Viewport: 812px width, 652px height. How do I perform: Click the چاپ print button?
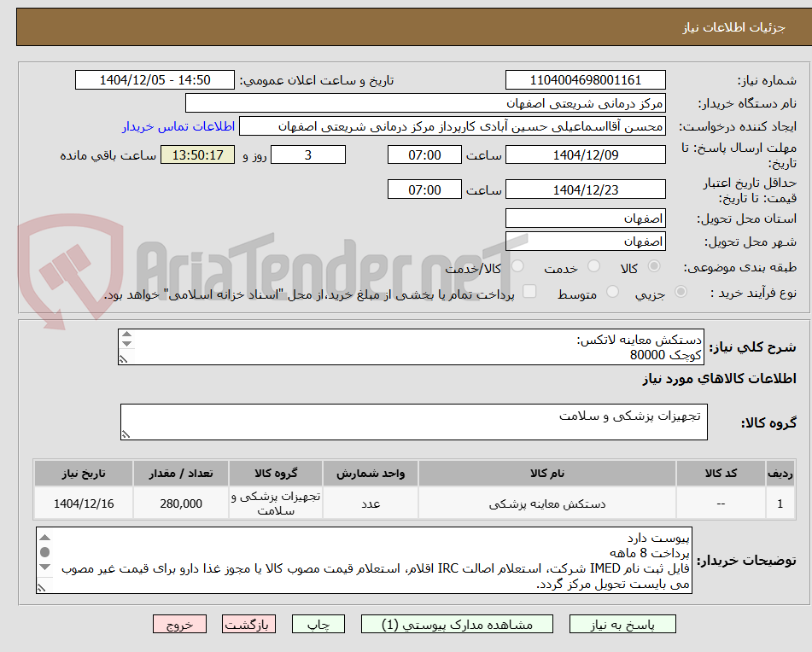pyautogui.click(x=318, y=624)
